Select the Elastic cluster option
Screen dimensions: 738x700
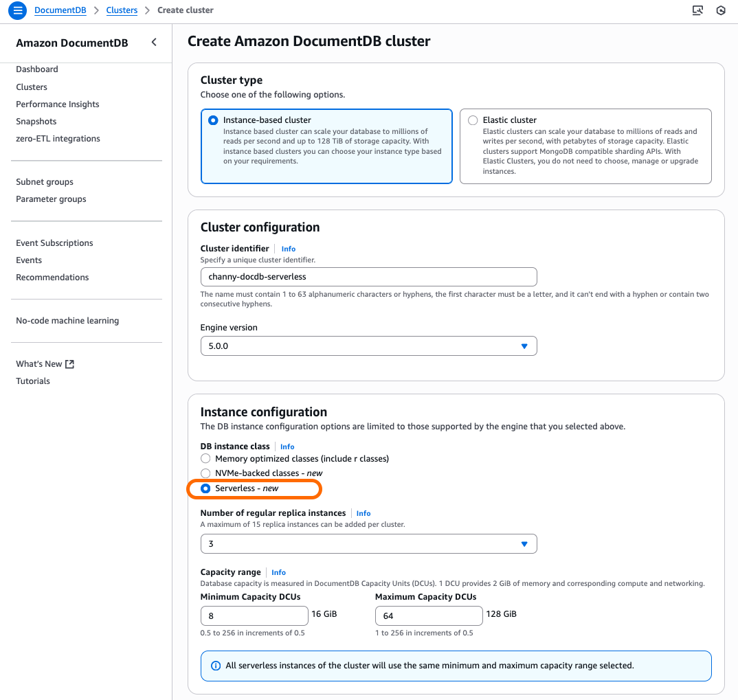tap(473, 120)
